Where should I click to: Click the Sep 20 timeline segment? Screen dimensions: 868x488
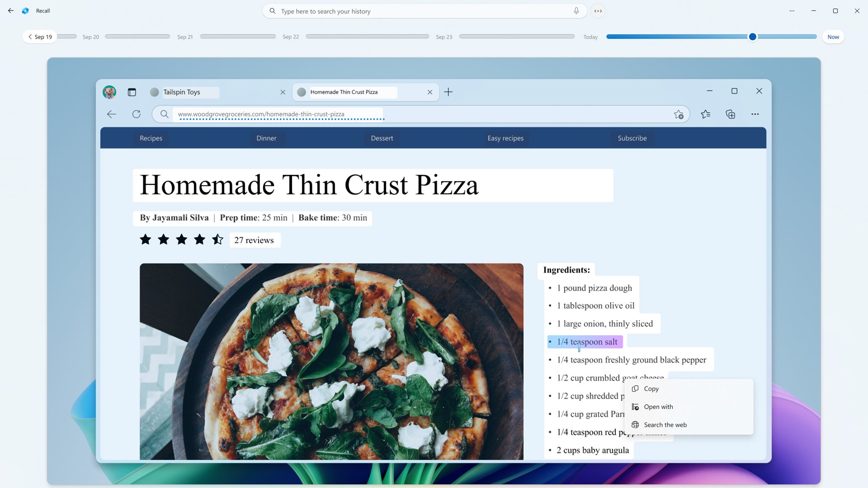pyautogui.click(x=138, y=37)
